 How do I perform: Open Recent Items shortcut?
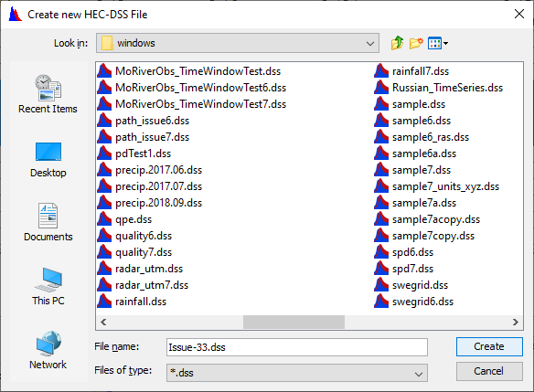(48, 94)
